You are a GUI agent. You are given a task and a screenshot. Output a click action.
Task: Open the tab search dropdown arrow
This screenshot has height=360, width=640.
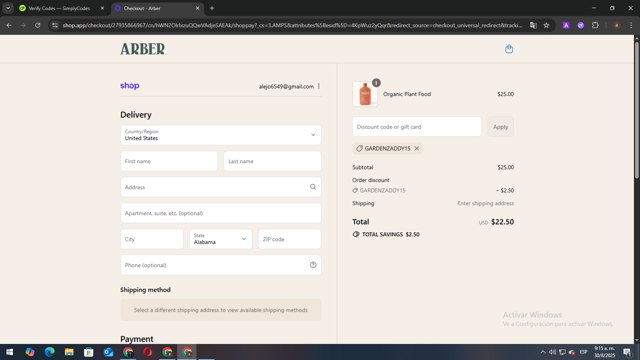8,8
